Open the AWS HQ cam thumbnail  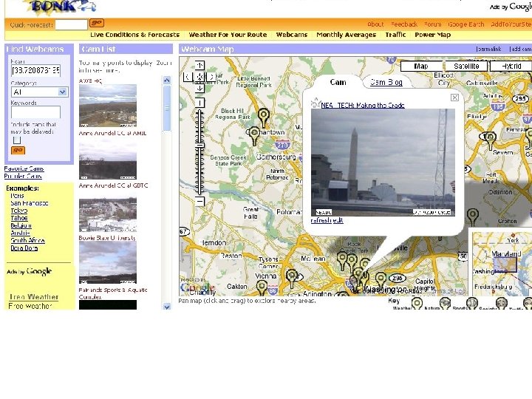point(108,106)
